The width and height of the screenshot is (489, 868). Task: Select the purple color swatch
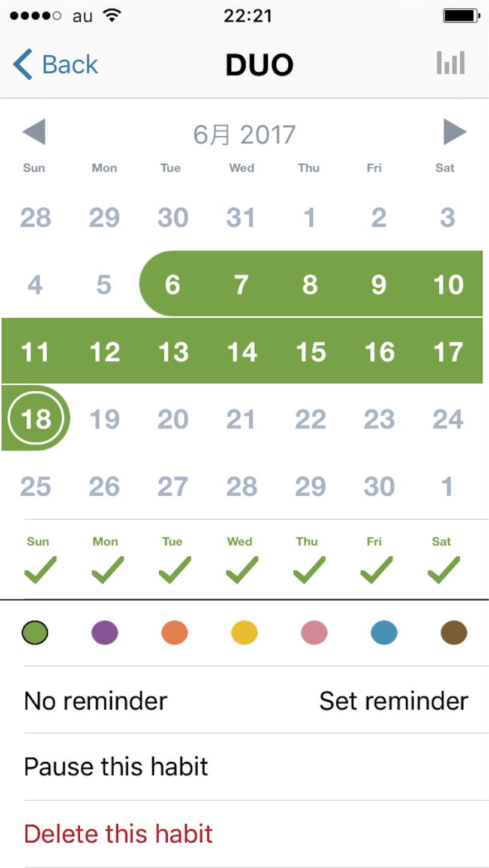[x=105, y=632]
